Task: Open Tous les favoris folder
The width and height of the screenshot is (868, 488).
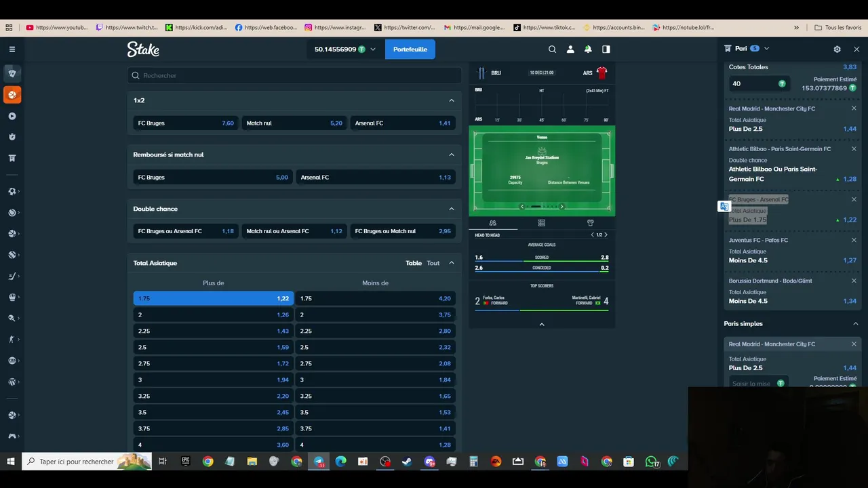Action: click(x=838, y=28)
